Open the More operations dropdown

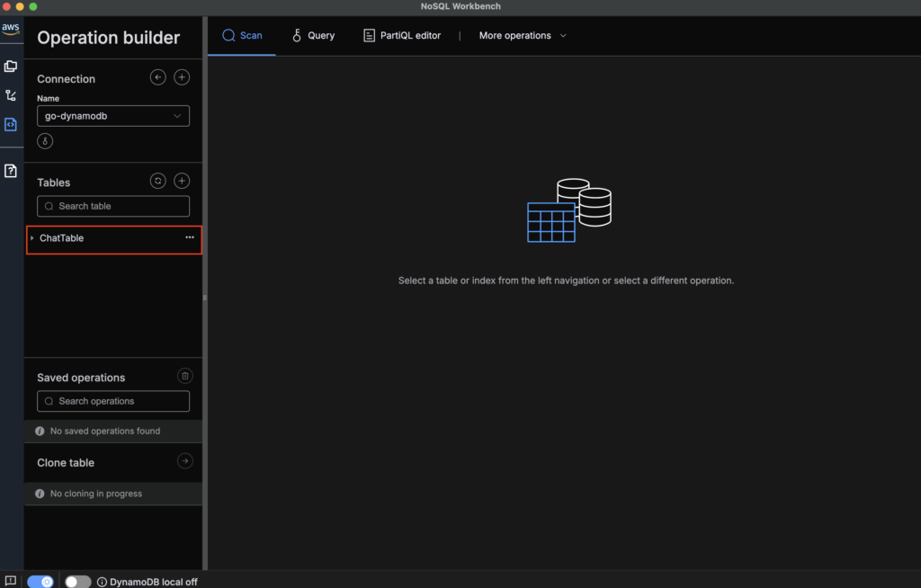[523, 36]
